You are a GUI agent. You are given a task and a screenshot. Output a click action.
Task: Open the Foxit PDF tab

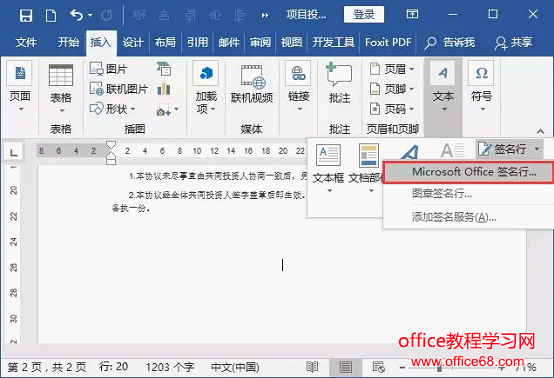point(388,42)
